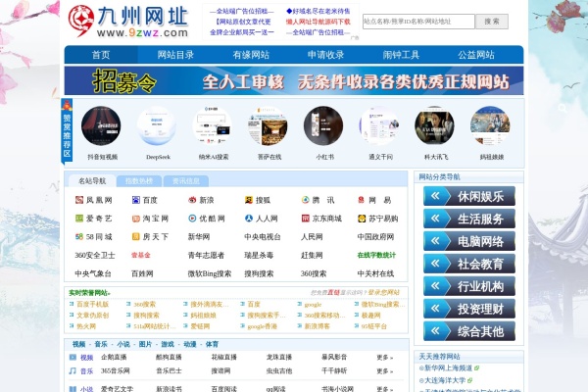Expand 更多 in the 小说 row
The image size is (588, 392).
pos(385,389)
